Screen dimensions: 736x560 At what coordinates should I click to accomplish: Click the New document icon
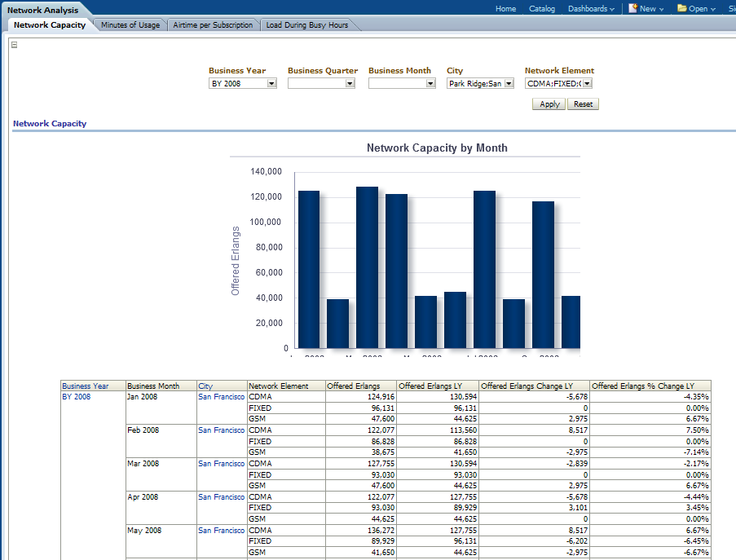click(x=633, y=8)
